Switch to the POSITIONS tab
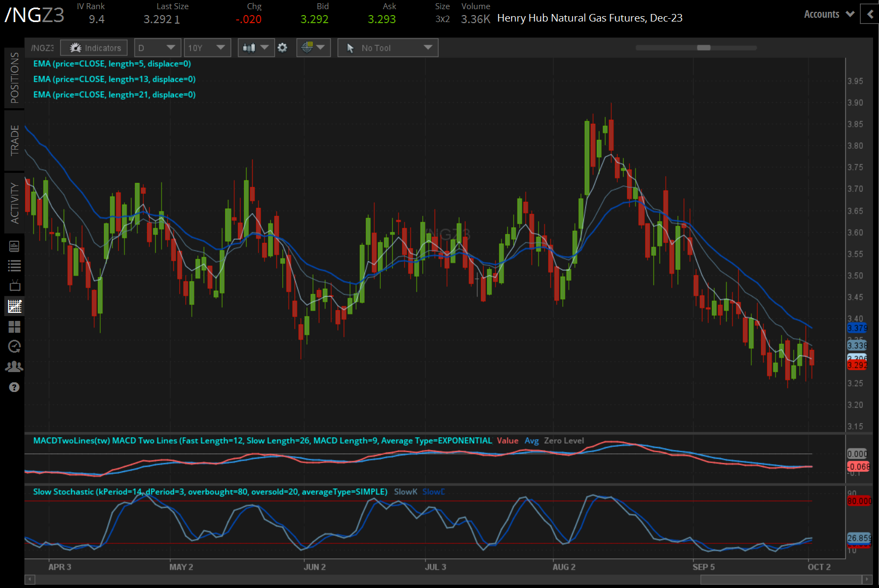 tap(15, 78)
